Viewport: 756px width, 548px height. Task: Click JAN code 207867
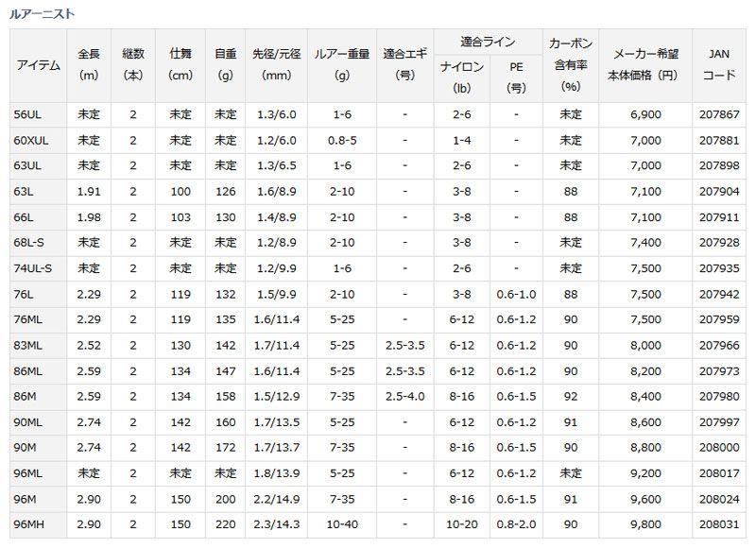point(719,114)
